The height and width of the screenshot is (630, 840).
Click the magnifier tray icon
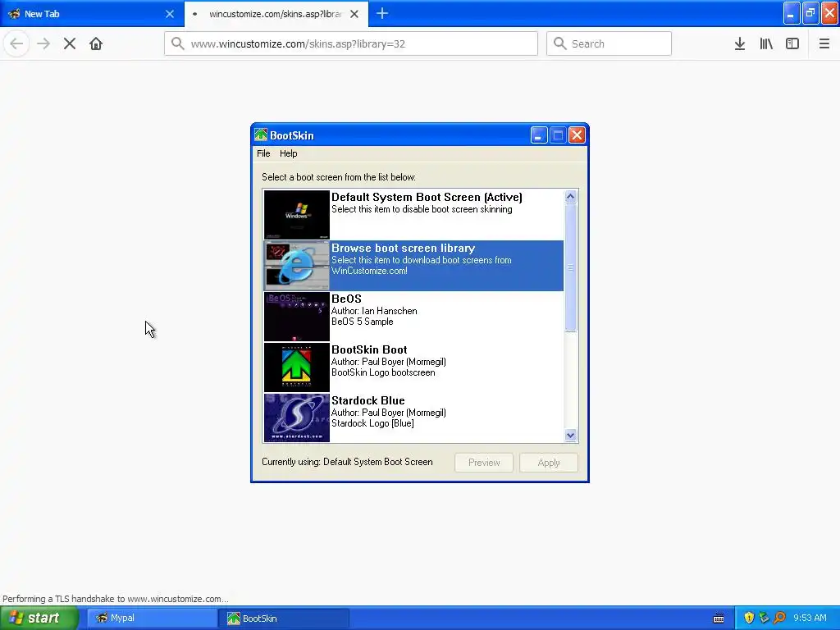[779, 619]
